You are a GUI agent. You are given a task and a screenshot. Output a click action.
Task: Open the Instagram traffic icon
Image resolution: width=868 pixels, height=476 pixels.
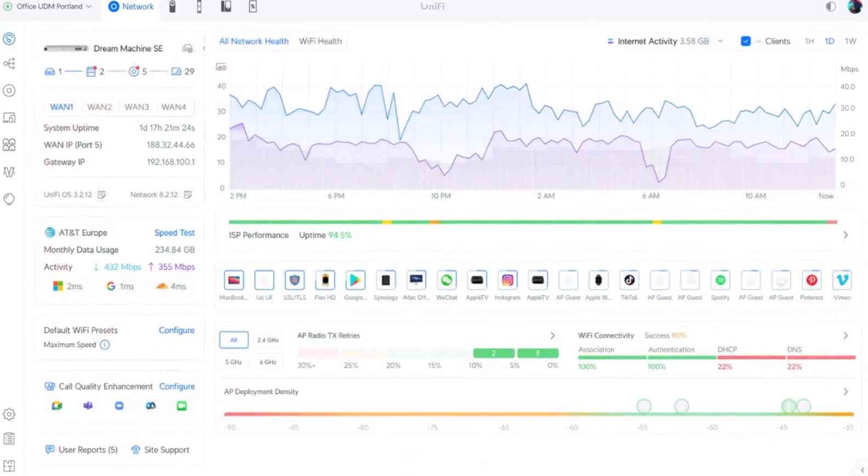[x=507, y=281]
